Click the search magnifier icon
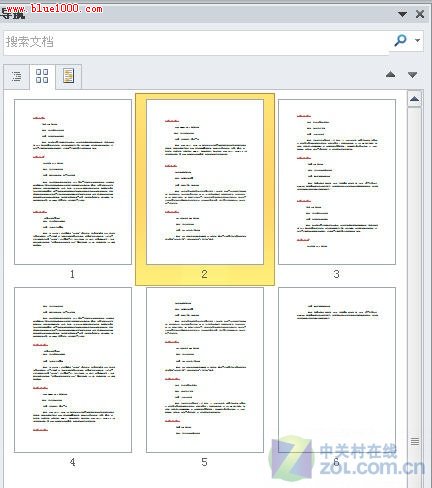432x488 pixels. [x=400, y=41]
